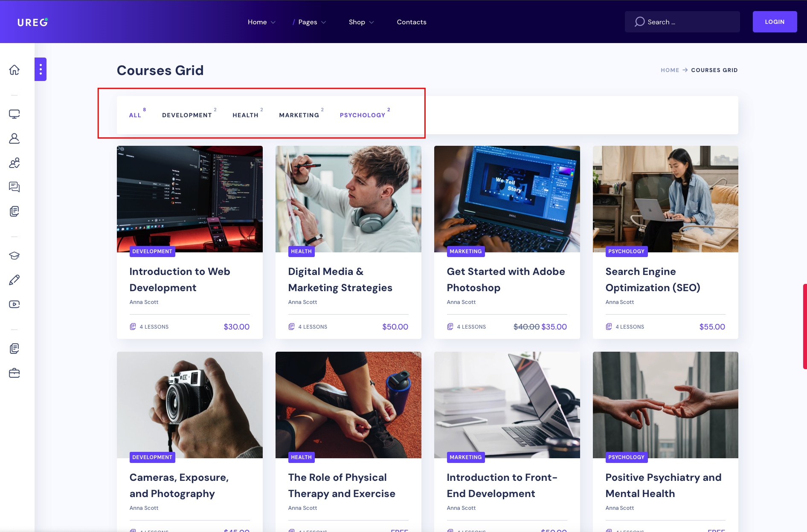The image size is (807, 532).
Task: Click the home icon in left sidebar
Action: tap(15, 69)
